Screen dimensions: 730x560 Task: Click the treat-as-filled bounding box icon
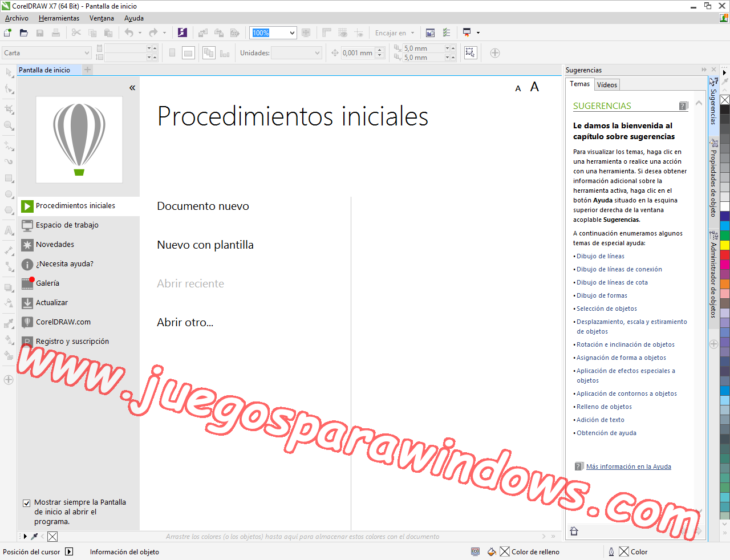(x=470, y=53)
